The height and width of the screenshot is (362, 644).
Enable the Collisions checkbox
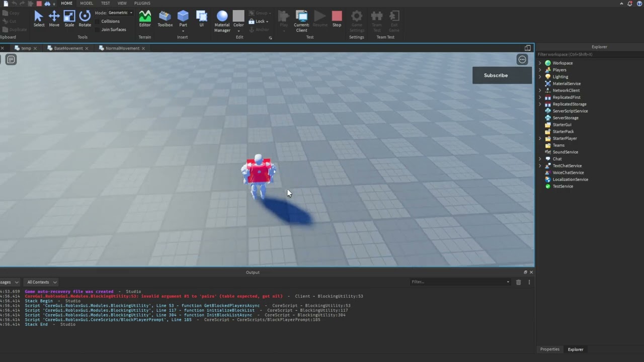98,22
